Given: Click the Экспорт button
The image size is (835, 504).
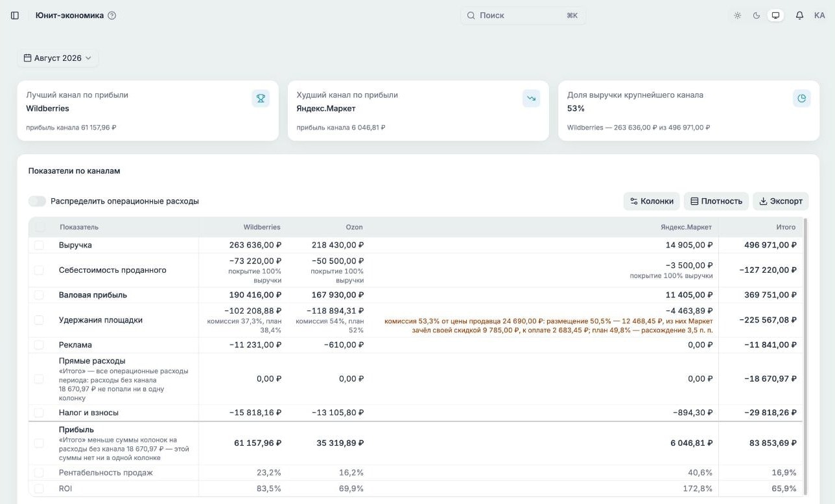Looking at the screenshot, I should [x=781, y=201].
